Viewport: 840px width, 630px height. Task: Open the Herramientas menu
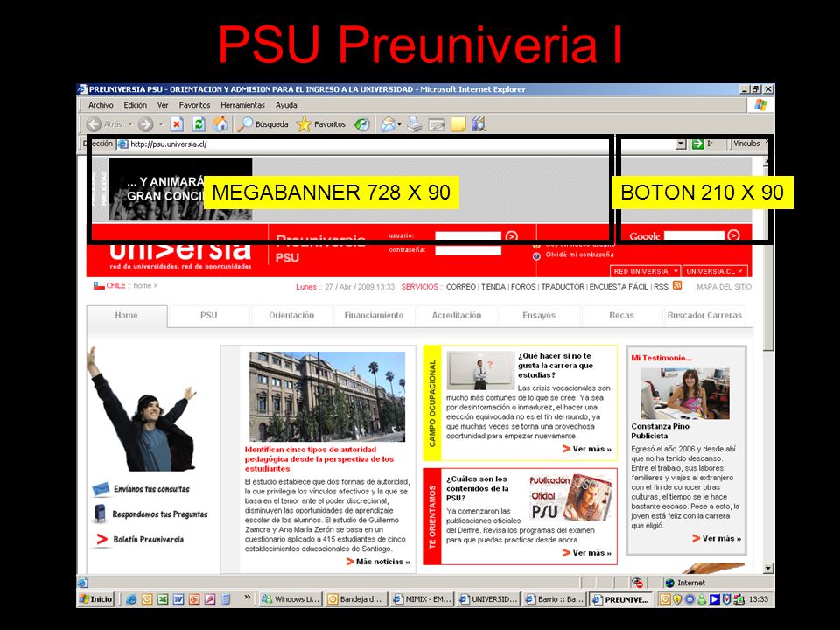point(242,105)
